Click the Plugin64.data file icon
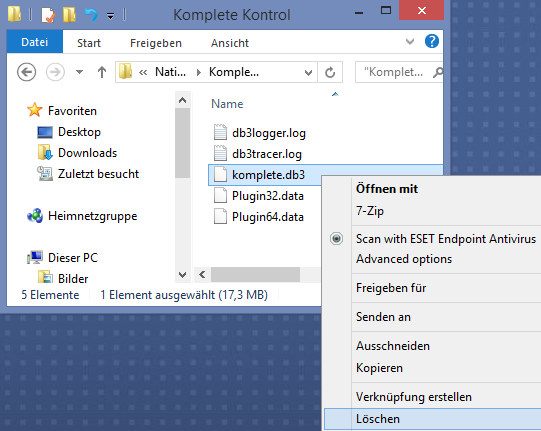Image resolution: width=541 pixels, height=431 pixels. [220, 217]
